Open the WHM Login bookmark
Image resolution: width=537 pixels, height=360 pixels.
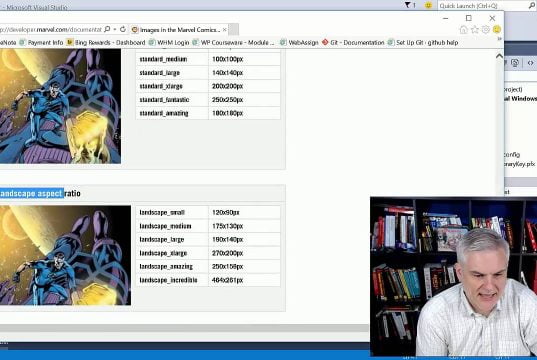169,42
